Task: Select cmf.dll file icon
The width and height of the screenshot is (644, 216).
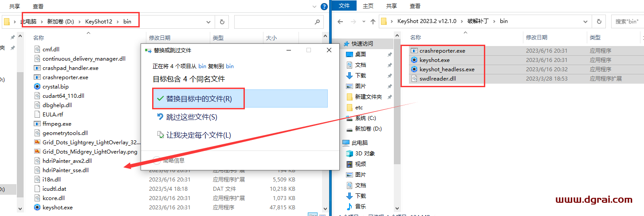Action: (37, 49)
